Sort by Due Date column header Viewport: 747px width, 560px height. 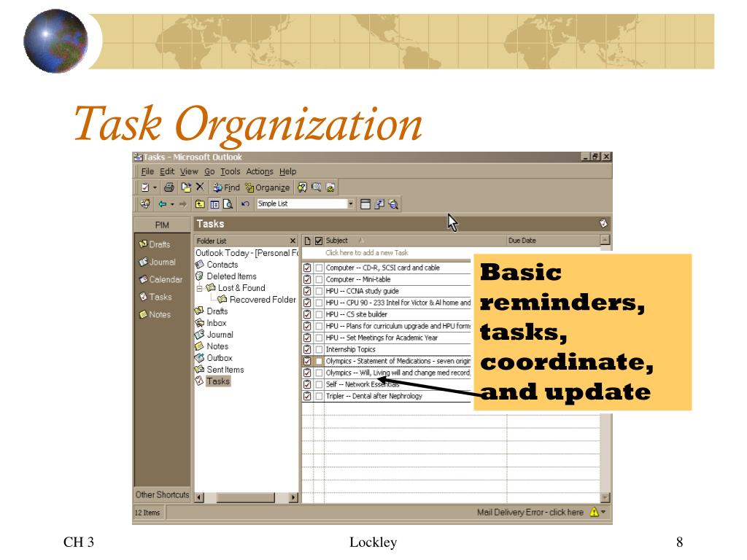pyautogui.click(x=553, y=241)
